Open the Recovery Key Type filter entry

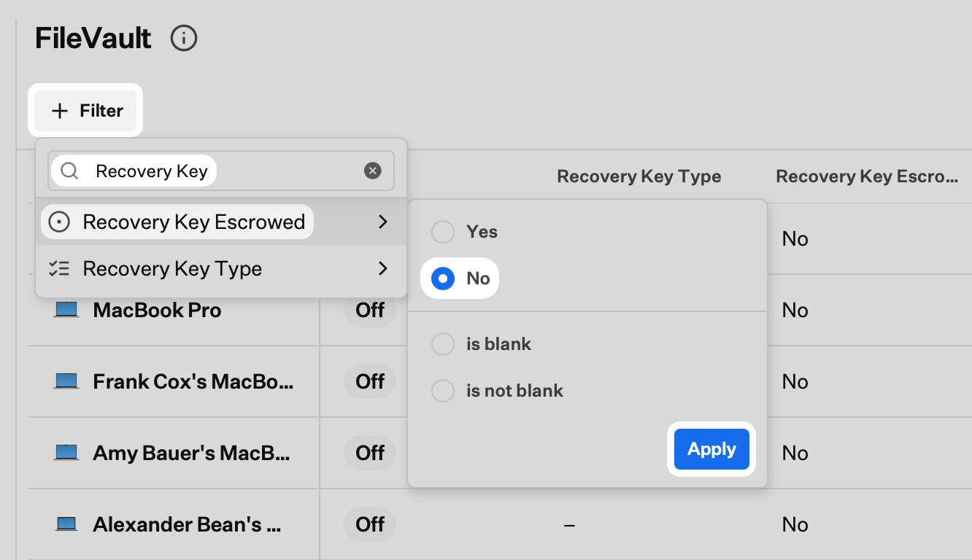[221, 268]
